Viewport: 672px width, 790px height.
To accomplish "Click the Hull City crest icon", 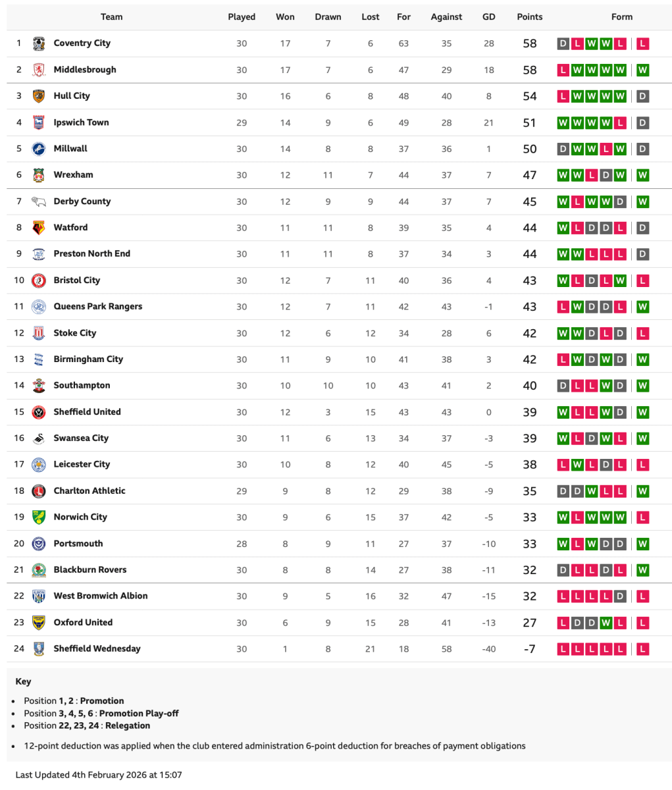I will [x=39, y=96].
